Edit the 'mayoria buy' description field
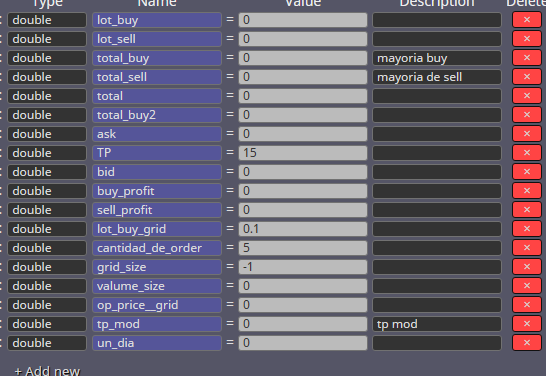This screenshot has width=546, height=376. click(x=437, y=58)
